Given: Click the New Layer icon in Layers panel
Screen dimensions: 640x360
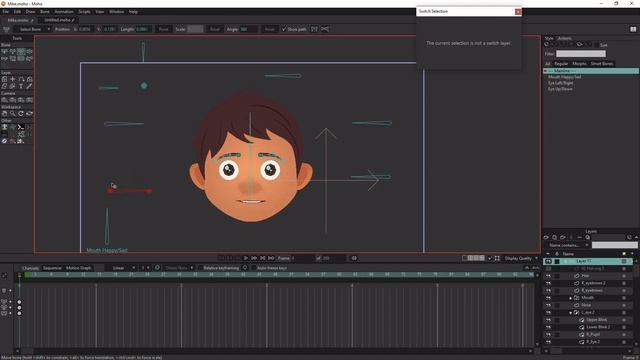Looking at the screenshot, I should 547,237.
